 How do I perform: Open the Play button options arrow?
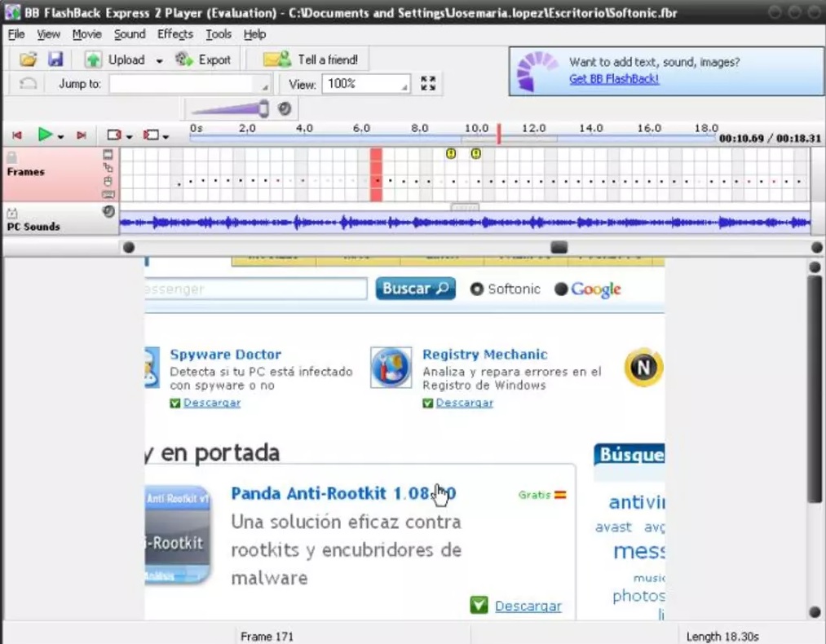click(60, 137)
